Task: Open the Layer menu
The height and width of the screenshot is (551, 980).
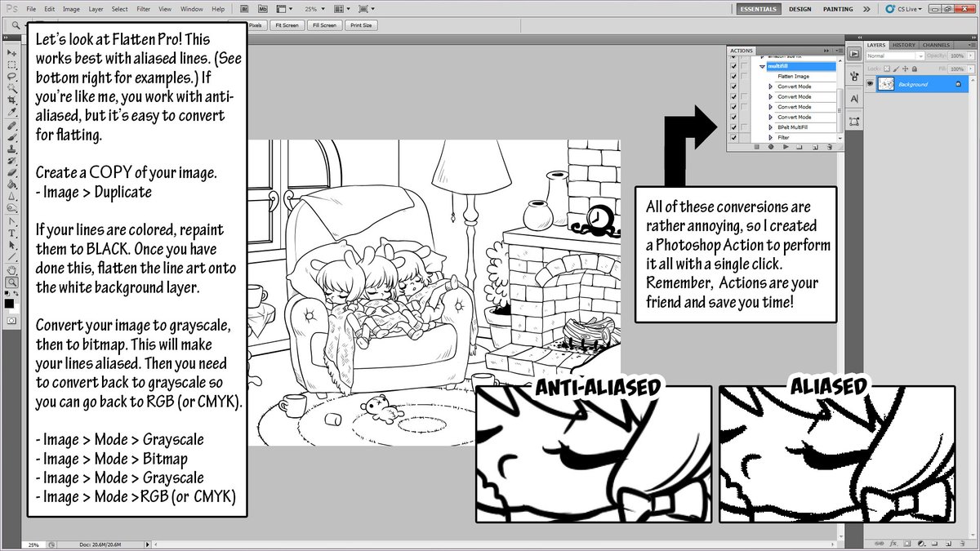Action: 96,9
